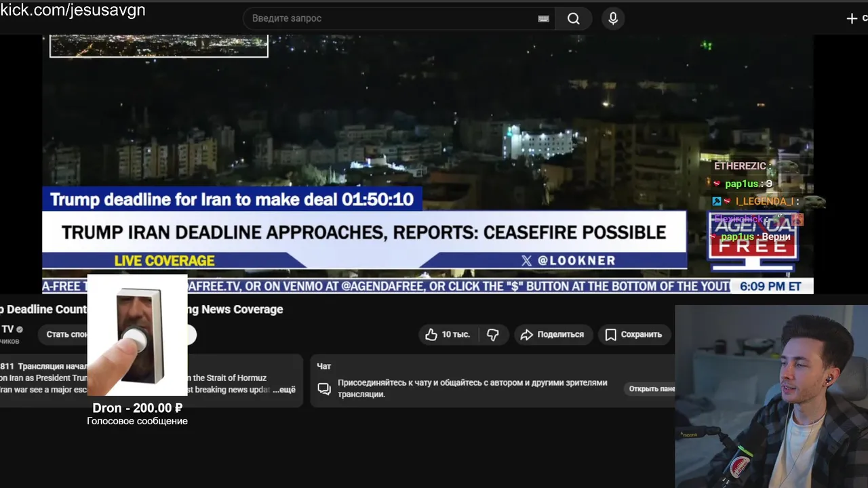Expand description via '...ещё' link
Screen dimensions: 868x488
click(284, 390)
